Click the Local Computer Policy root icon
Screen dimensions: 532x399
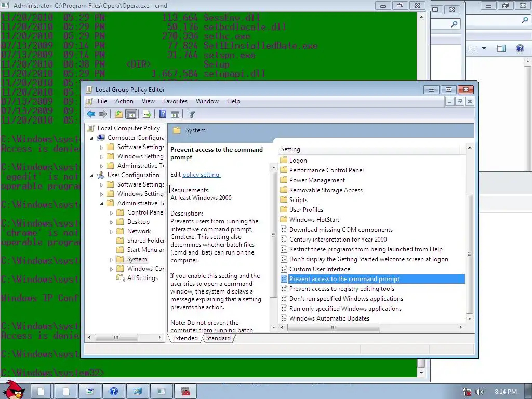[x=90, y=128]
